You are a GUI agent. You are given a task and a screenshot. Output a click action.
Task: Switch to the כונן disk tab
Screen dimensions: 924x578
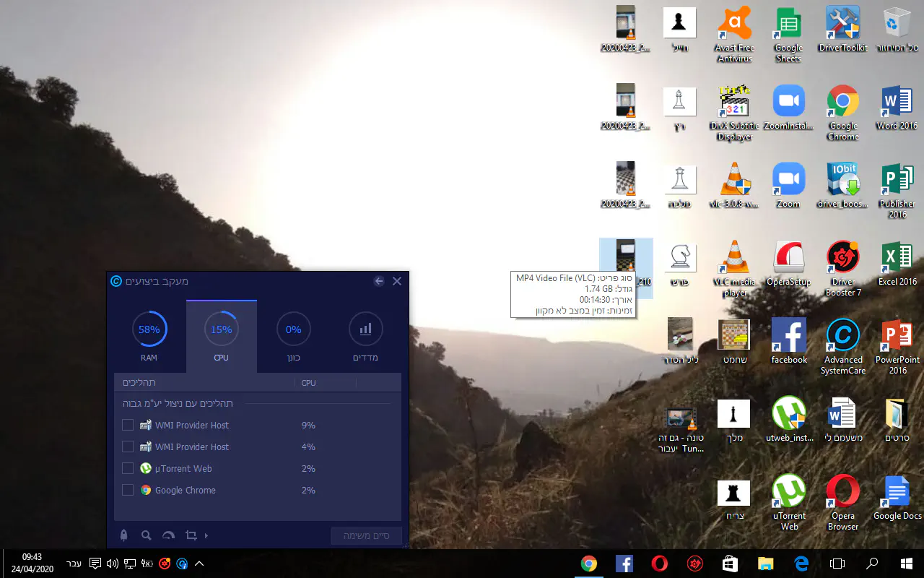293,336
